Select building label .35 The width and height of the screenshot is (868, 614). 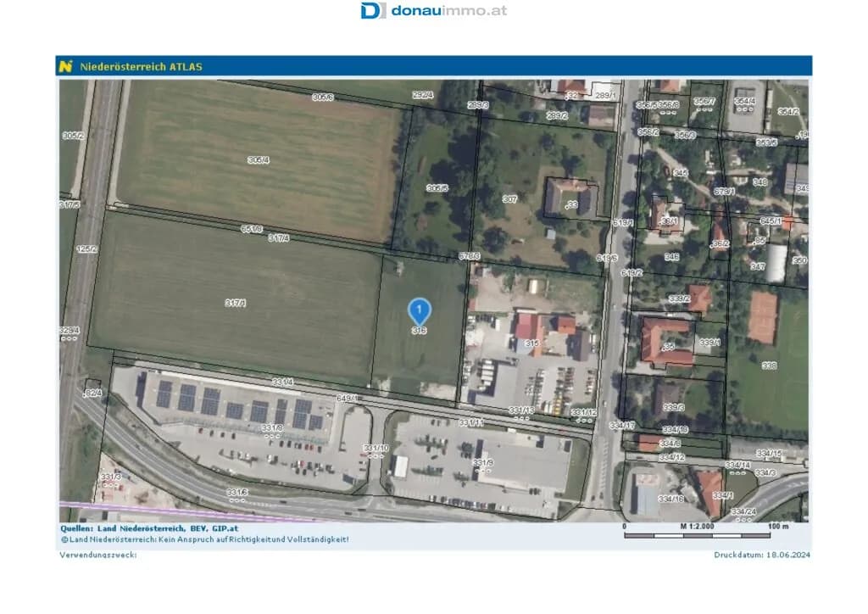click(668, 347)
